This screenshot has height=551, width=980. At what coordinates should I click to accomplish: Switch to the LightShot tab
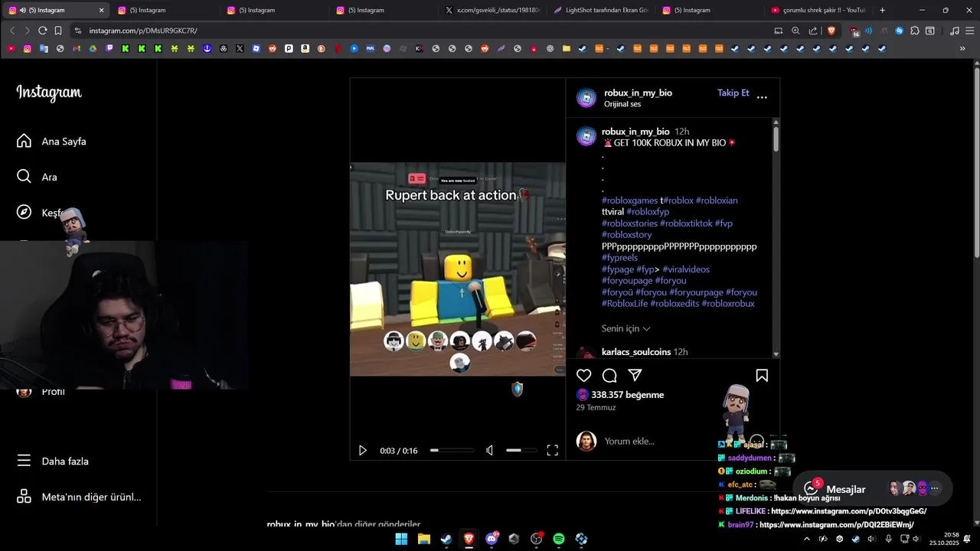[x=602, y=10]
